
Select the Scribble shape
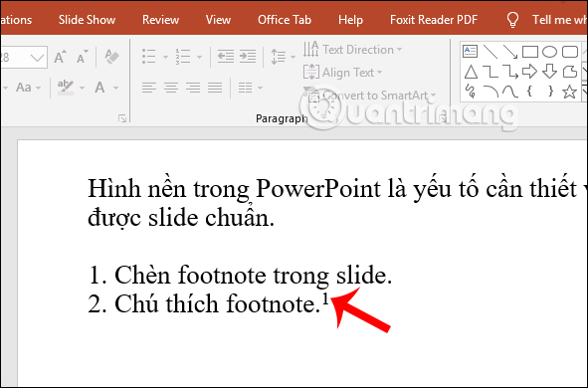(x=471, y=92)
